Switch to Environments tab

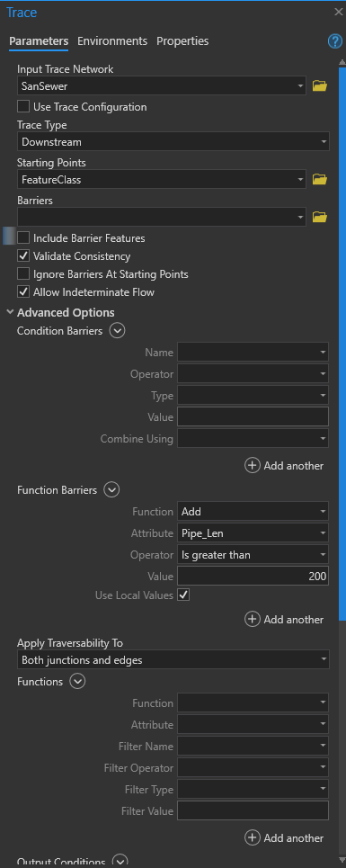[x=112, y=41]
